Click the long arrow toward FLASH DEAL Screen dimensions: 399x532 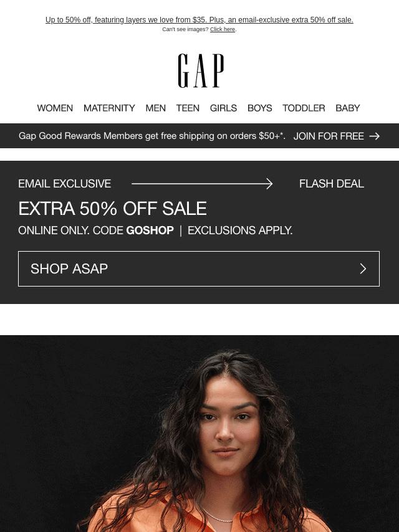[x=202, y=184]
